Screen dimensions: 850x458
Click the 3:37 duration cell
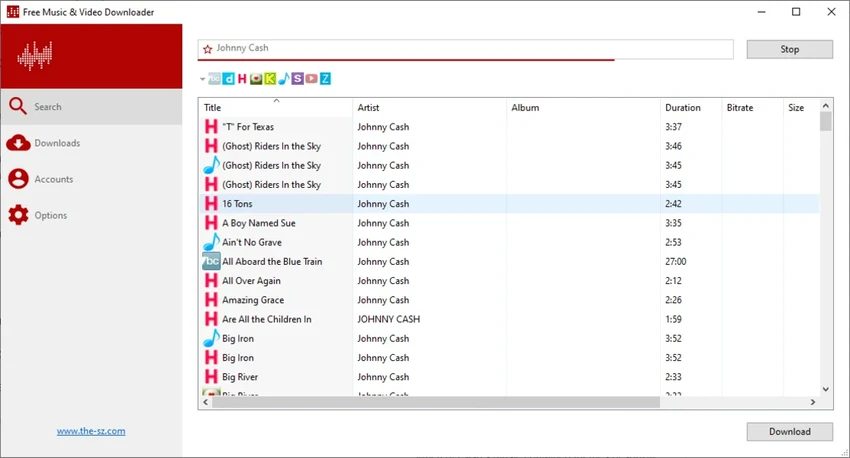click(673, 127)
